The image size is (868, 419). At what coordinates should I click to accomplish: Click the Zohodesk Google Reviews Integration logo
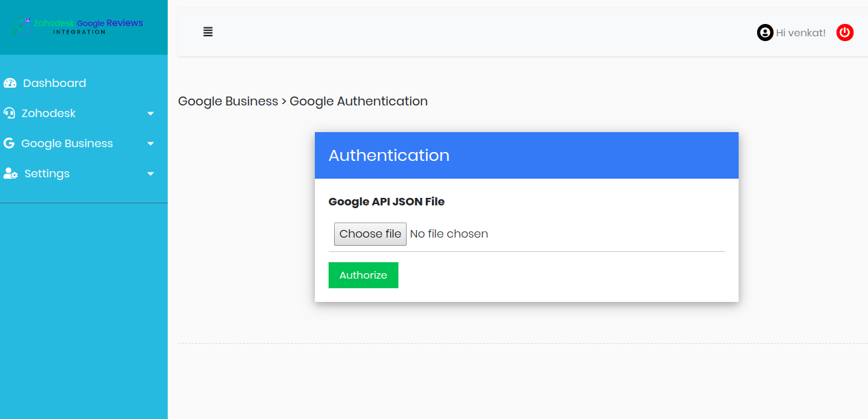[77, 26]
